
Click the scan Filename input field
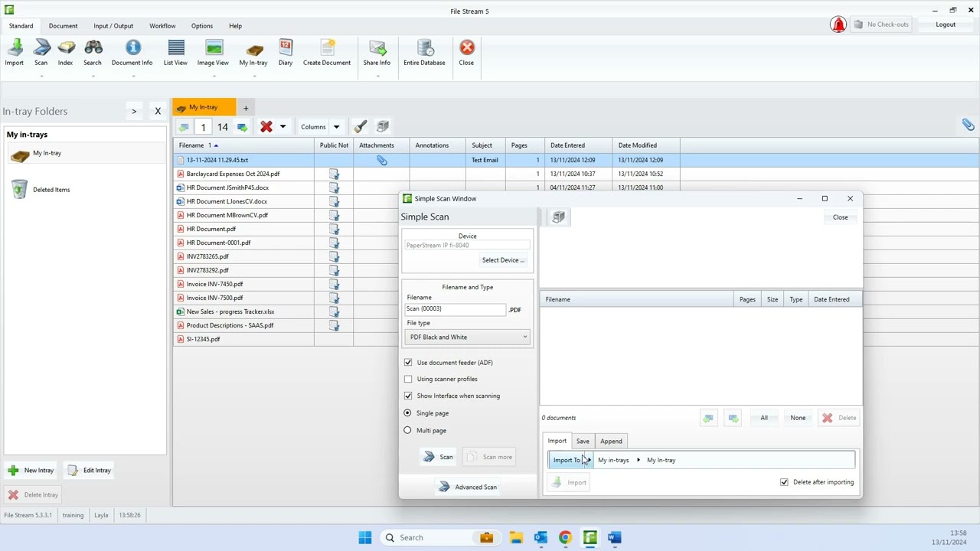(456, 309)
